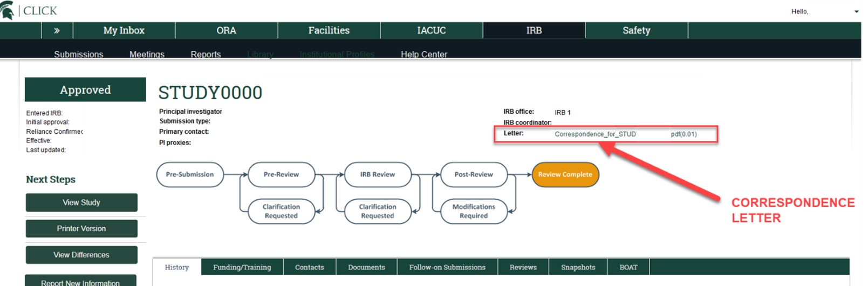Open the Help Center link
868x286 pixels.
click(423, 54)
